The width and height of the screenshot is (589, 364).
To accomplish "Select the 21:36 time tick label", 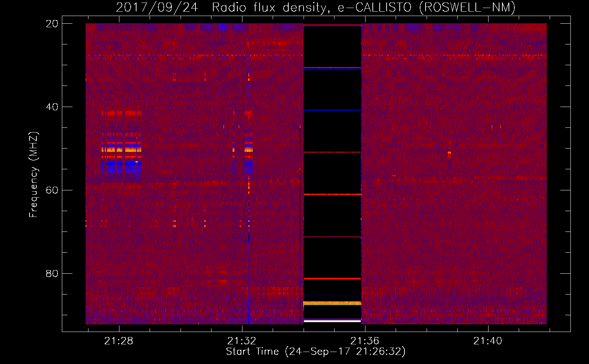I will tap(365, 341).
